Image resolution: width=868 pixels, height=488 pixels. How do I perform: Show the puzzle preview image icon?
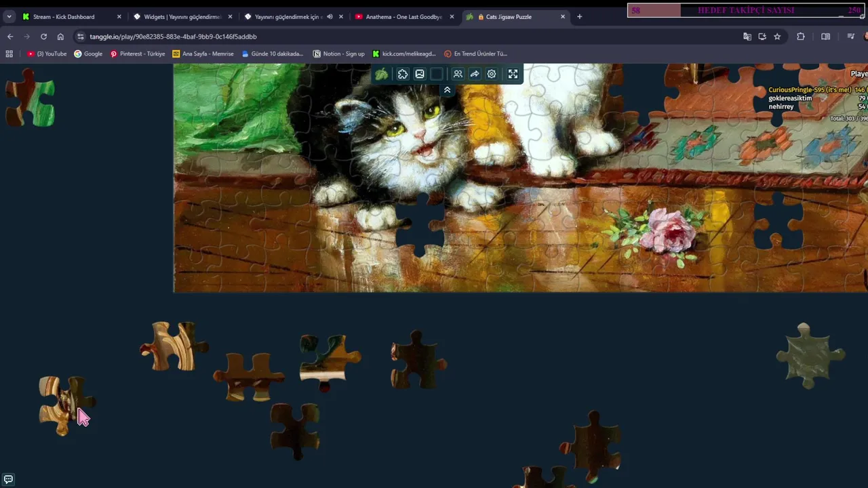(420, 74)
